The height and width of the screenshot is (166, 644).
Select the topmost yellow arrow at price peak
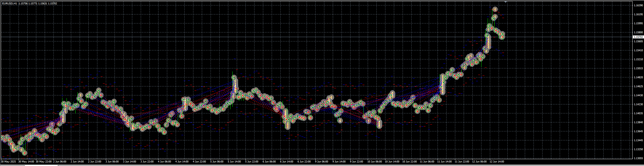click(x=495, y=9)
